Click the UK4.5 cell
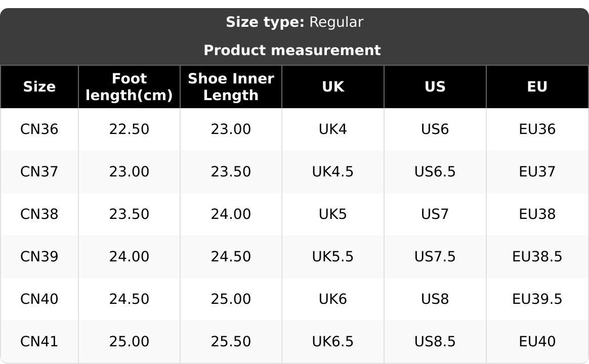 (332, 172)
